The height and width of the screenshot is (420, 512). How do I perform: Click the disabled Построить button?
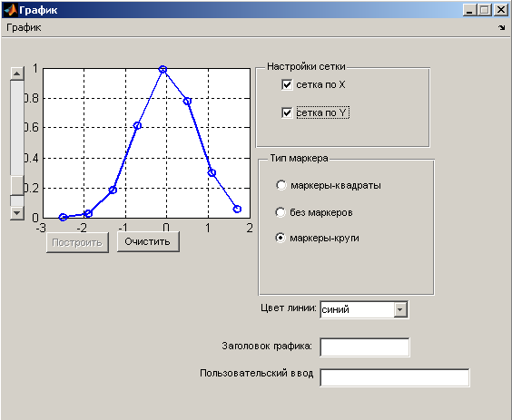point(77,242)
